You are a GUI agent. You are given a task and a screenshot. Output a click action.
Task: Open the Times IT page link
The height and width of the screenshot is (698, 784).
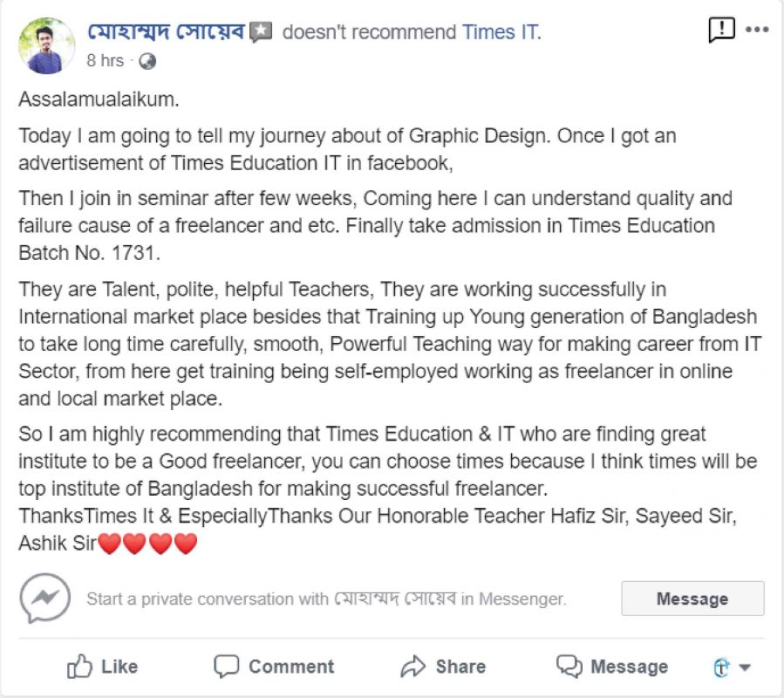pos(501,33)
